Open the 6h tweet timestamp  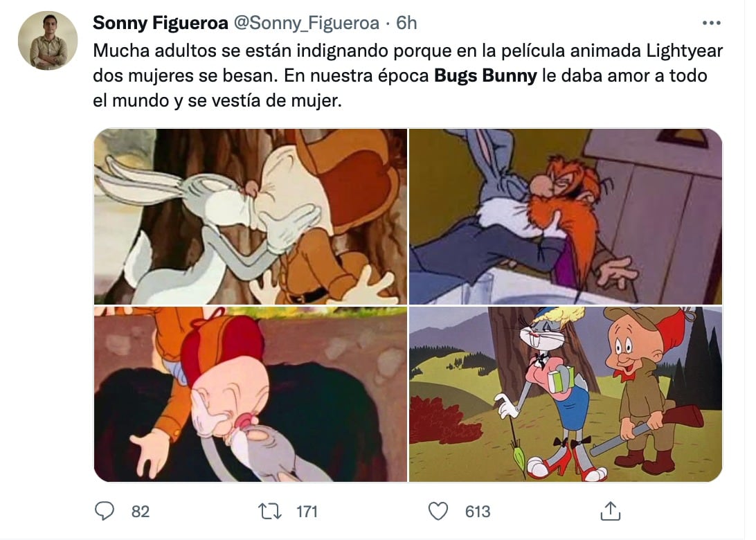(x=406, y=23)
